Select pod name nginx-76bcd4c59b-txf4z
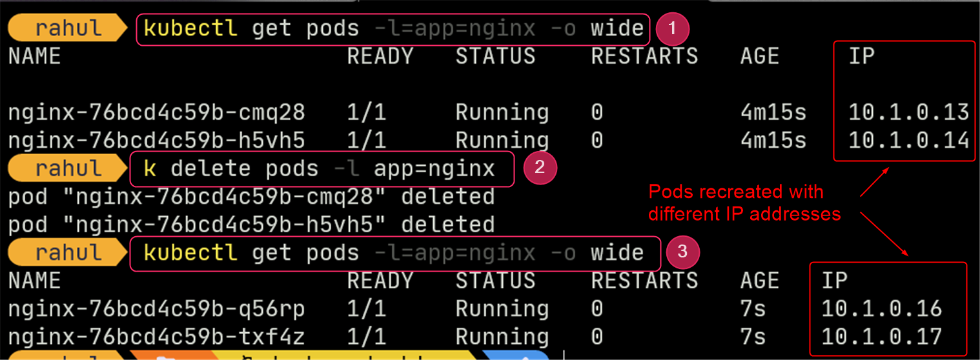The image size is (980, 360). tap(157, 337)
